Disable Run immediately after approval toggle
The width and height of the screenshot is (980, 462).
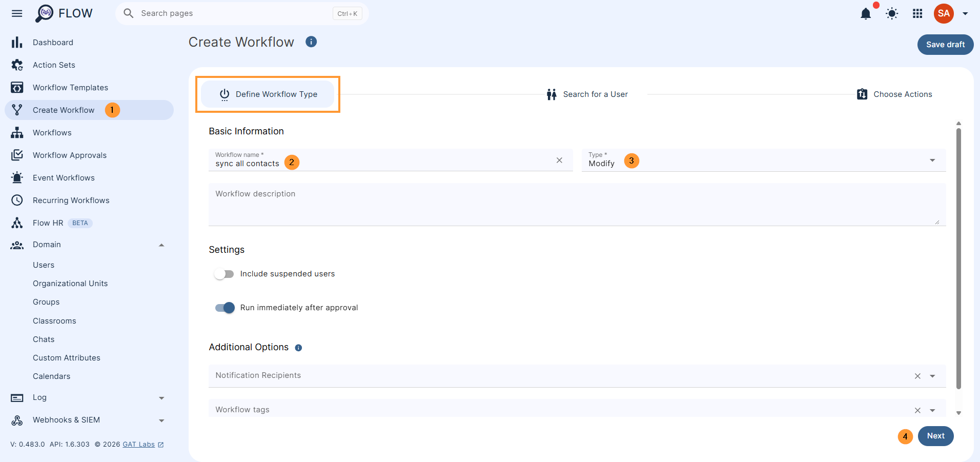coord(225,308)
